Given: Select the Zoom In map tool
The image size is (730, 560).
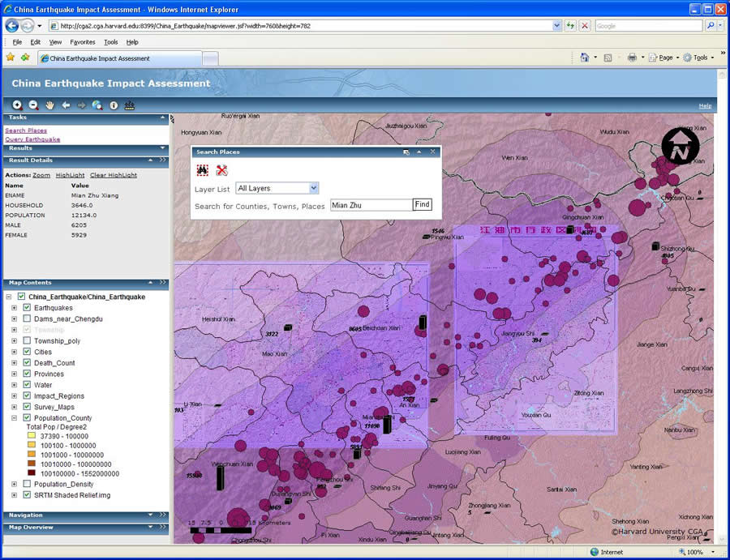Looking at the screenshot, I should coord(17,105).
